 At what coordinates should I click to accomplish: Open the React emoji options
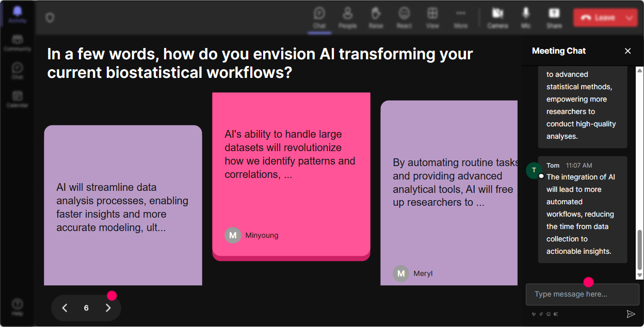[404, 18]
